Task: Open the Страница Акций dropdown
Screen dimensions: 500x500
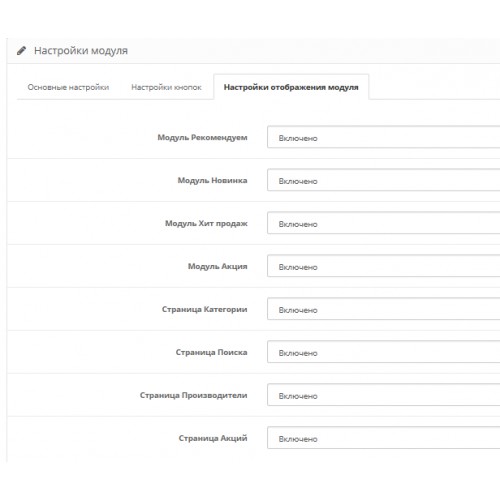Action: coord(384,438)
